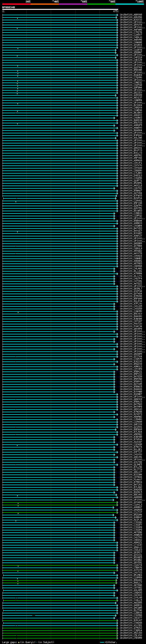Select the UniRef100_Q1D7K8 hit
Viewport: 146px width, 644px height.
tap(131, 67)
